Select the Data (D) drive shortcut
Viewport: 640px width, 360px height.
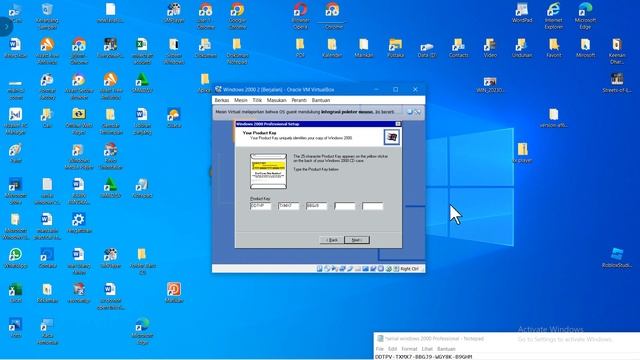coord(427,49)
